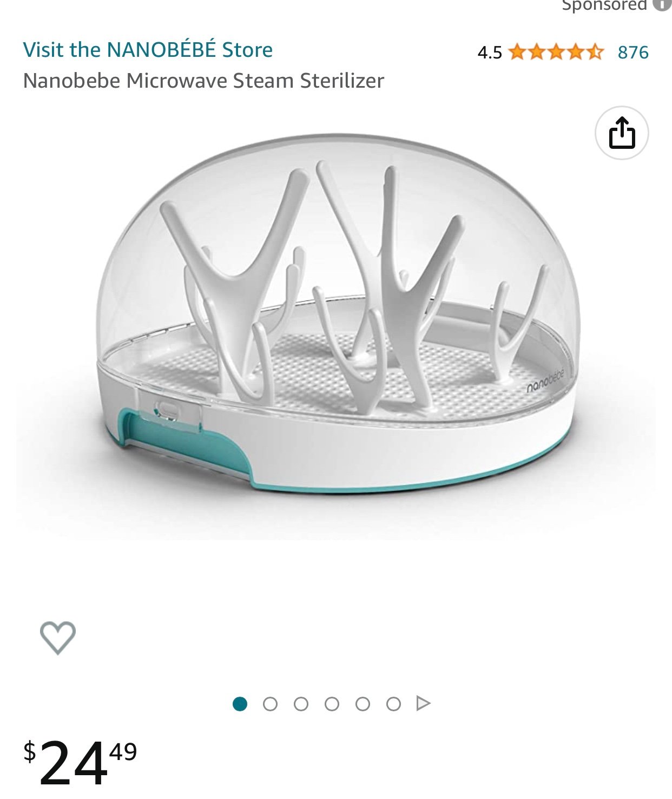Select the first filled image dot
The image size is (672, 799).
240,704
